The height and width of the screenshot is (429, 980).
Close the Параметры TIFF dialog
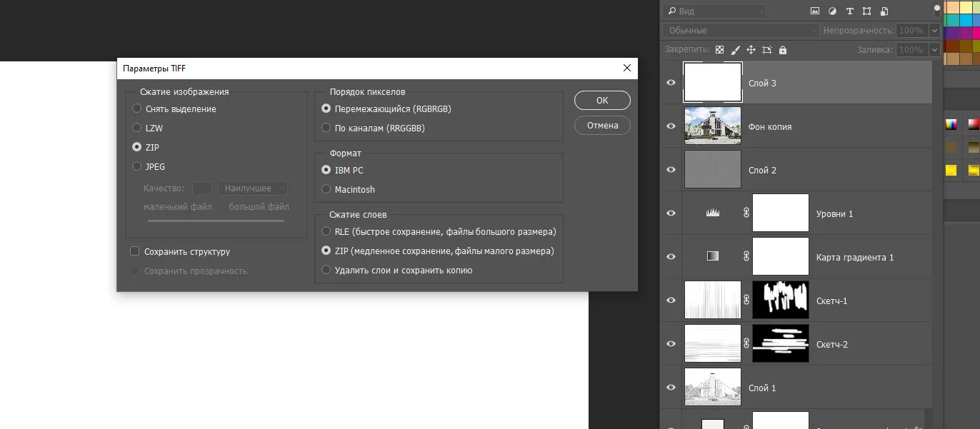tap(626, 68)
